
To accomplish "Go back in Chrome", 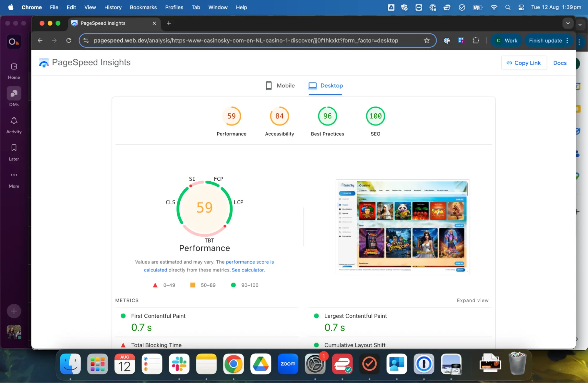I will (40, 41).
